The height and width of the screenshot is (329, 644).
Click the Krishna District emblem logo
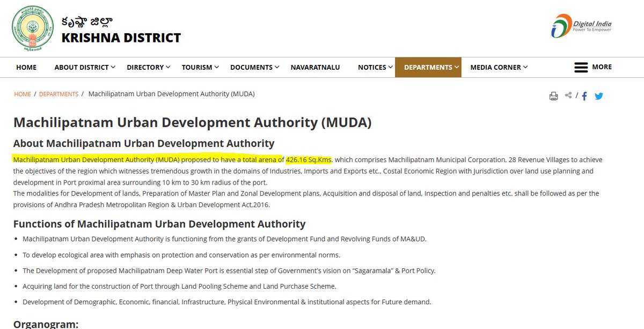[33, 27]
